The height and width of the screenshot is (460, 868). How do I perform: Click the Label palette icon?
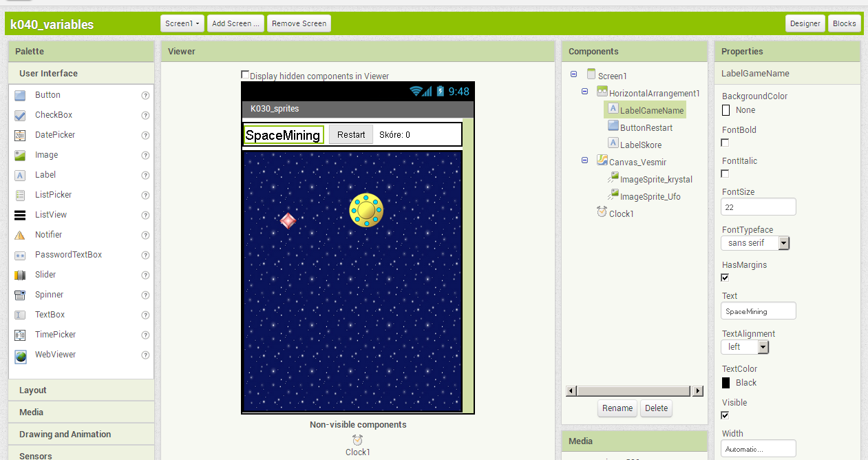point(20,175)
